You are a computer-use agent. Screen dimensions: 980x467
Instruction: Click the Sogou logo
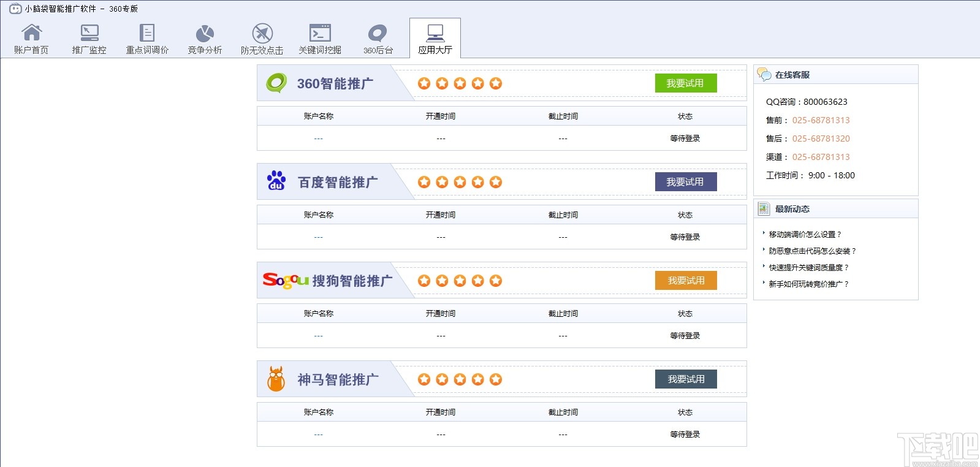pyautogui.click(x=286, y=280)
